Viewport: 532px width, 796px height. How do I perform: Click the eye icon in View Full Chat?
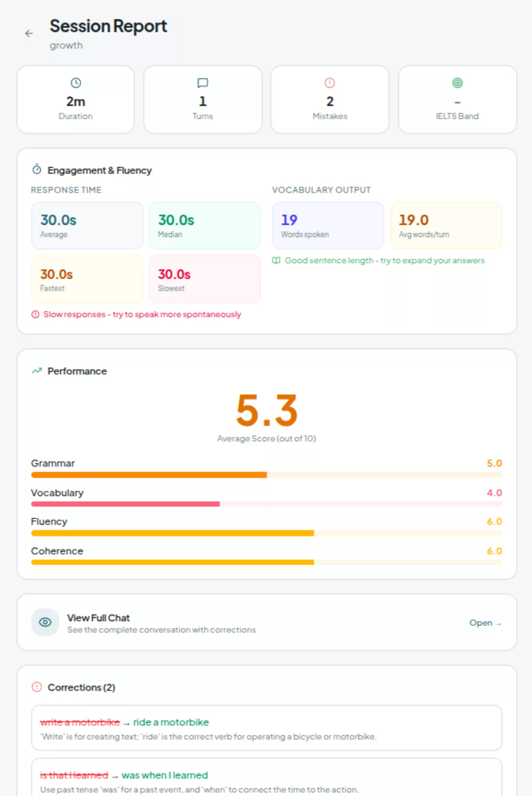pos(45,622)
